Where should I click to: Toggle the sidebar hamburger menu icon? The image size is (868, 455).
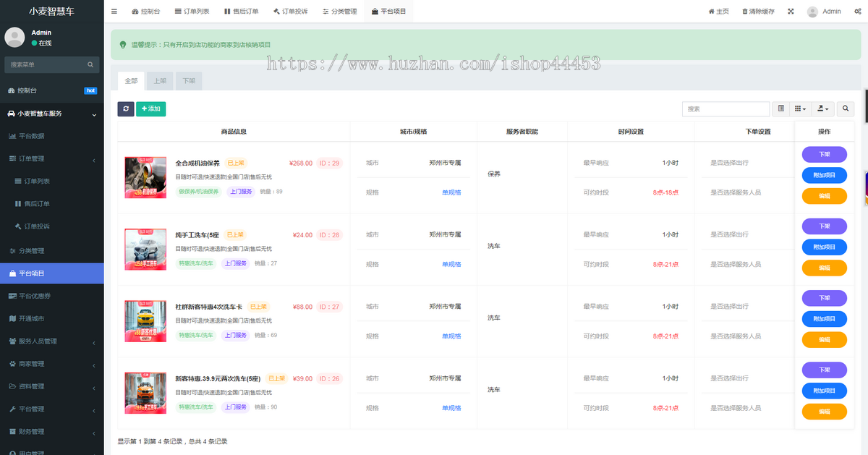114,12
